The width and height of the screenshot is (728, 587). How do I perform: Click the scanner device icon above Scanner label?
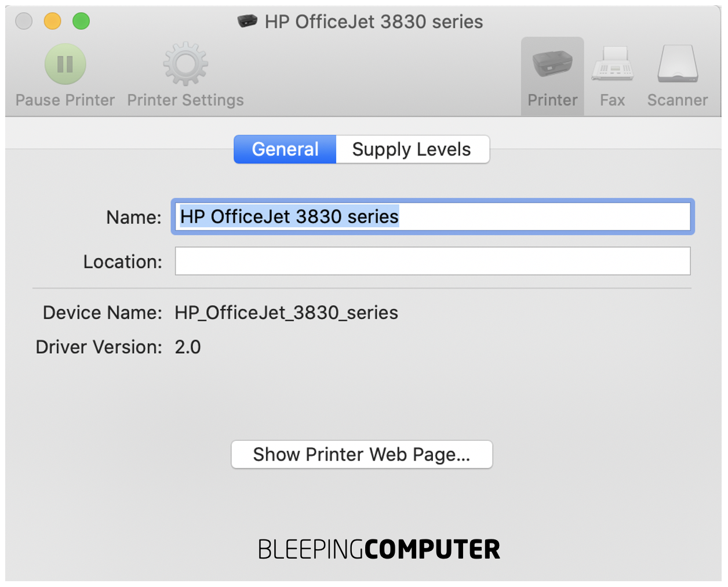point(677,64)
